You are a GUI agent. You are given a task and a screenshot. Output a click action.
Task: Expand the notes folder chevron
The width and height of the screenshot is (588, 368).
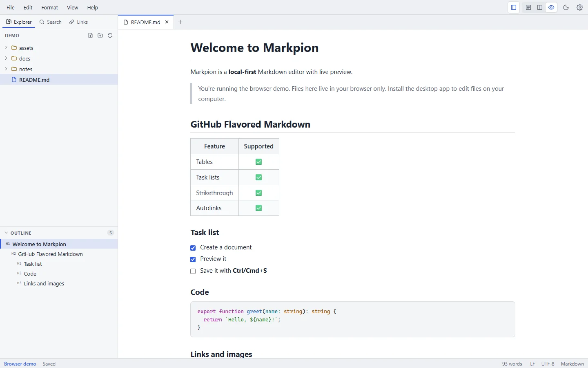click(6, 69)
